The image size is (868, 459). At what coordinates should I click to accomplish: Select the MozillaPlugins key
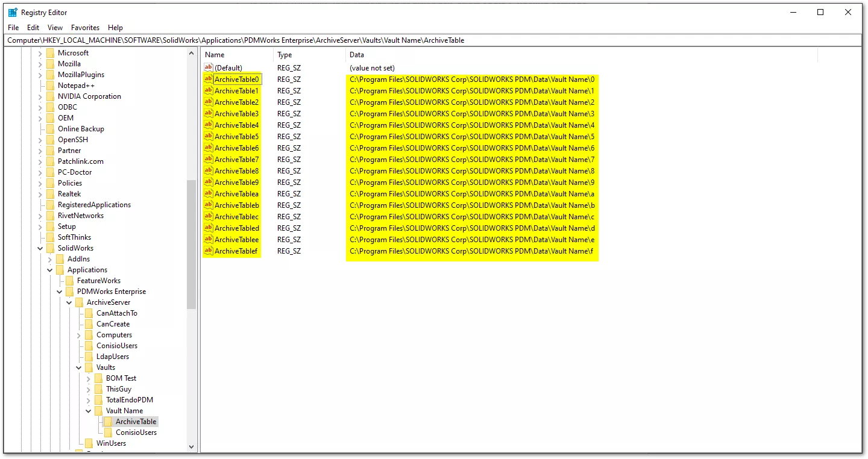(81, 75)
